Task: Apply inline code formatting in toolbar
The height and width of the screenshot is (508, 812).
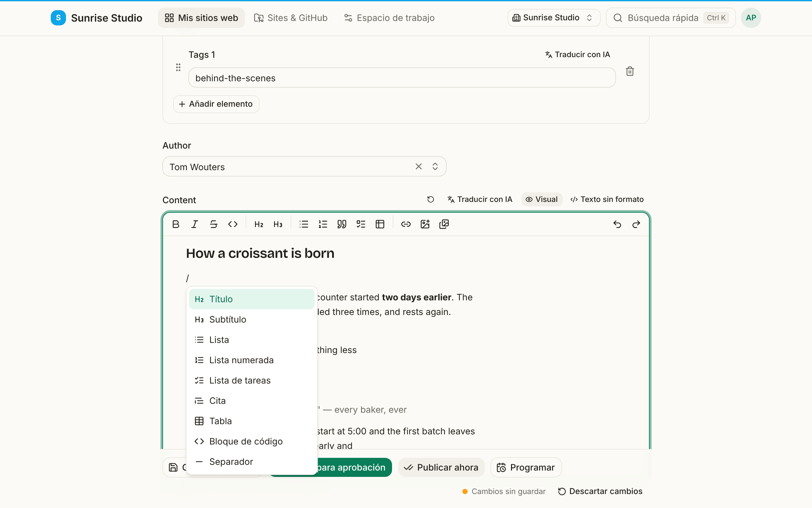Action: pos(233,224)
